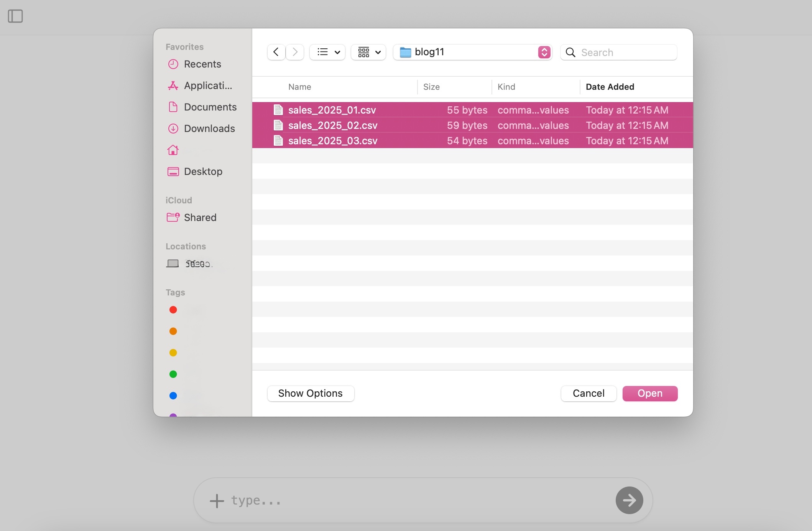This screenshot has height=531, width=812.
Task: Open the Home folder icon
Action: pyautogui.click(x=173, y=150)
